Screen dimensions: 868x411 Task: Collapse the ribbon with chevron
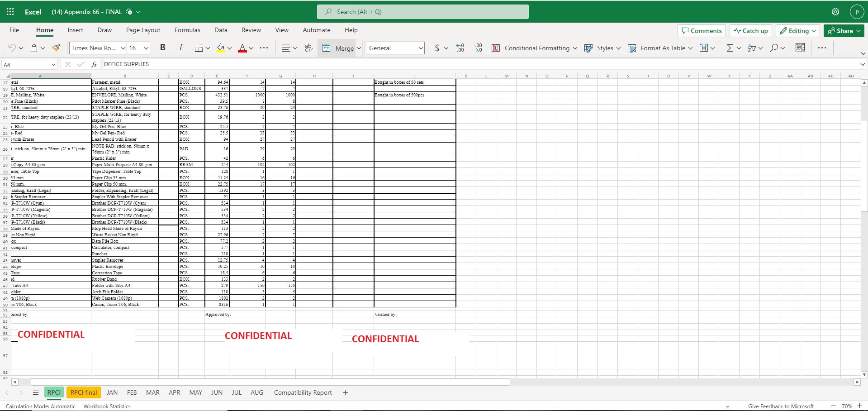(x=863, y=54)
